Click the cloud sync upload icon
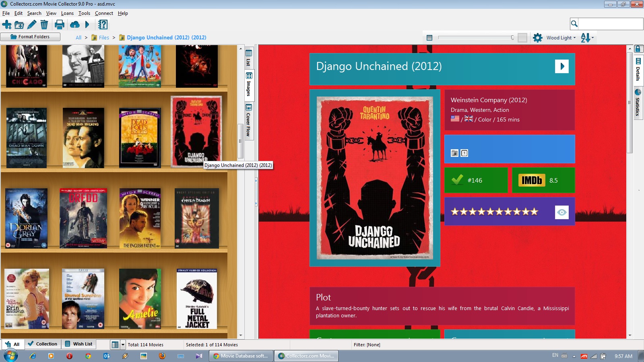Screen dimensions: 644x362 click(75, 25)
